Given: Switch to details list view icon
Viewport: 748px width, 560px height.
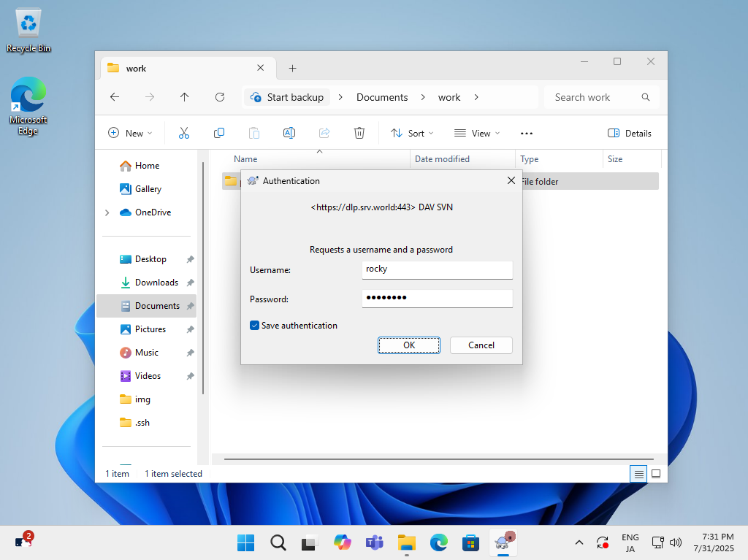Looking at the screenshot, I should click(x=638, y=474).
